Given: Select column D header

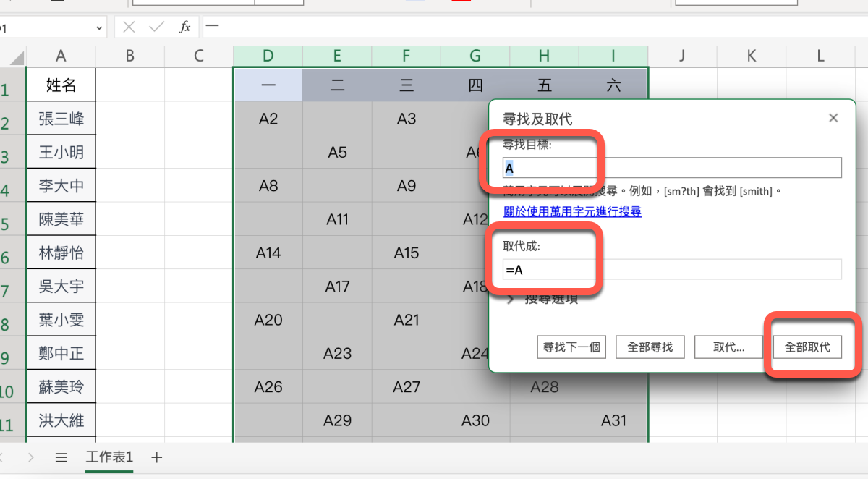Looking at the screenshot, I should [x=268, y=56].
